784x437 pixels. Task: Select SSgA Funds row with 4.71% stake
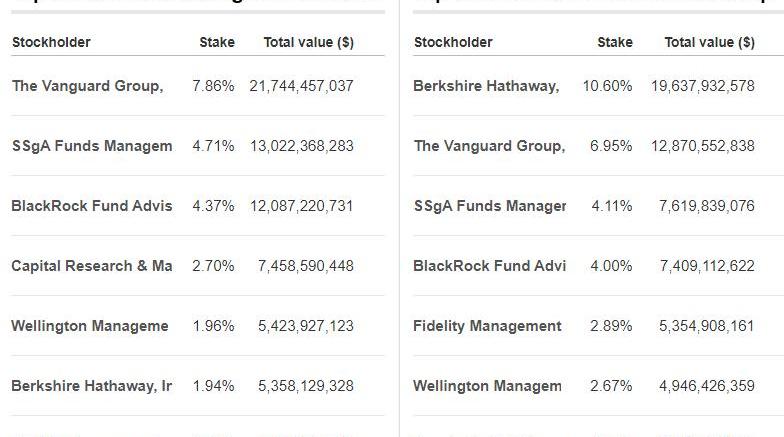(91, 146)
